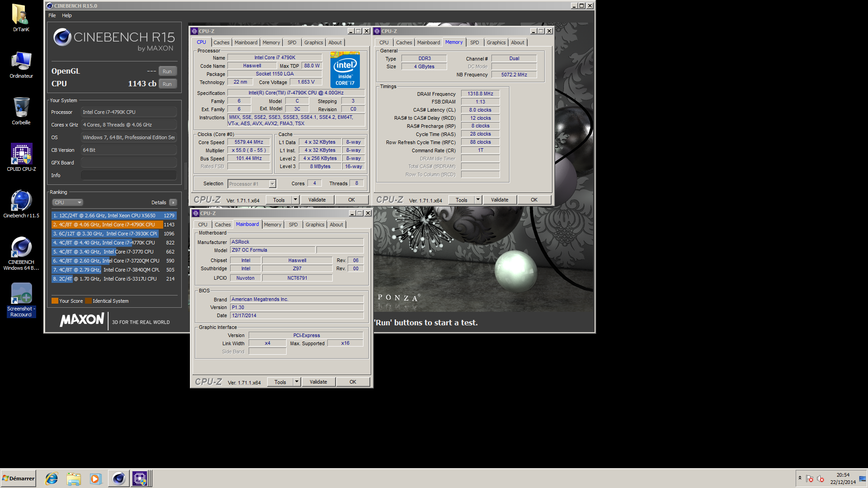
Task: Click the CPU-Z title bar icon of Mainboard window
Action: pos(196,213)
